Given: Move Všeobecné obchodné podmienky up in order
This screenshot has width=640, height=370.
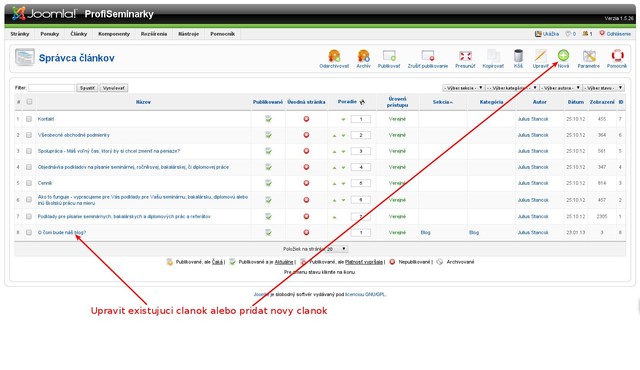Looking at the screenshot, I should coord(335,135).
